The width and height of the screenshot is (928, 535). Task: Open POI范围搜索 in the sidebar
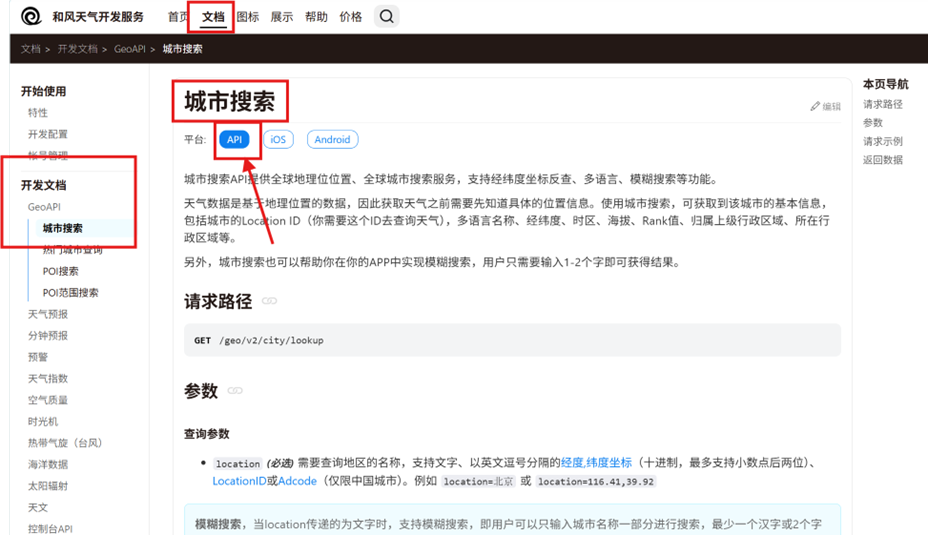70,292
